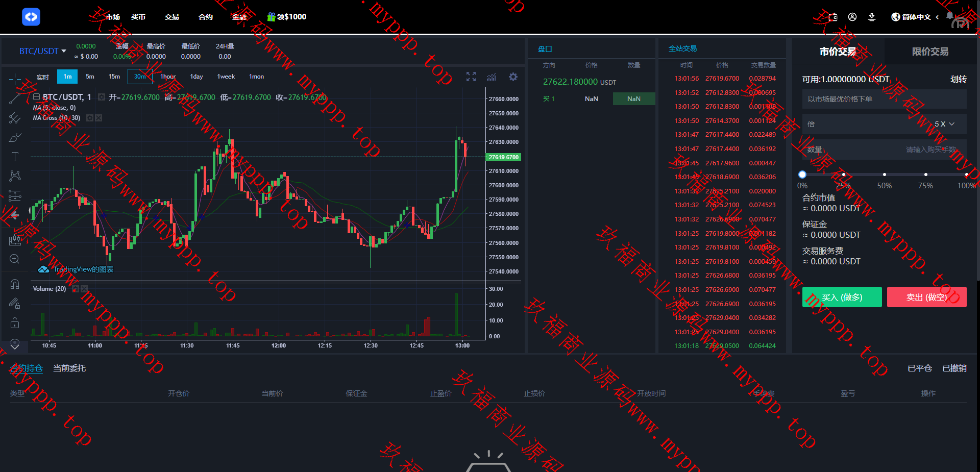Set position slider to 50% mark
The width and height of the screenshot is (980, 472).
(885, 175)
